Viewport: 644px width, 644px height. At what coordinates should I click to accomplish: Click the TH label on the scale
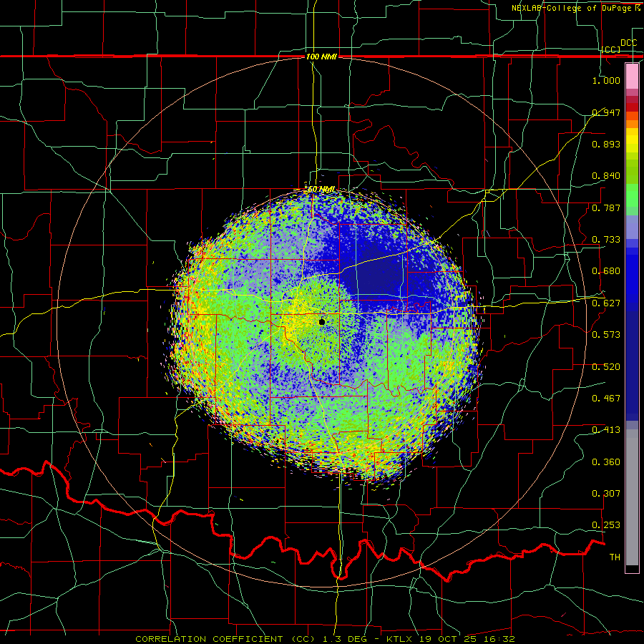tap(615, 557)
